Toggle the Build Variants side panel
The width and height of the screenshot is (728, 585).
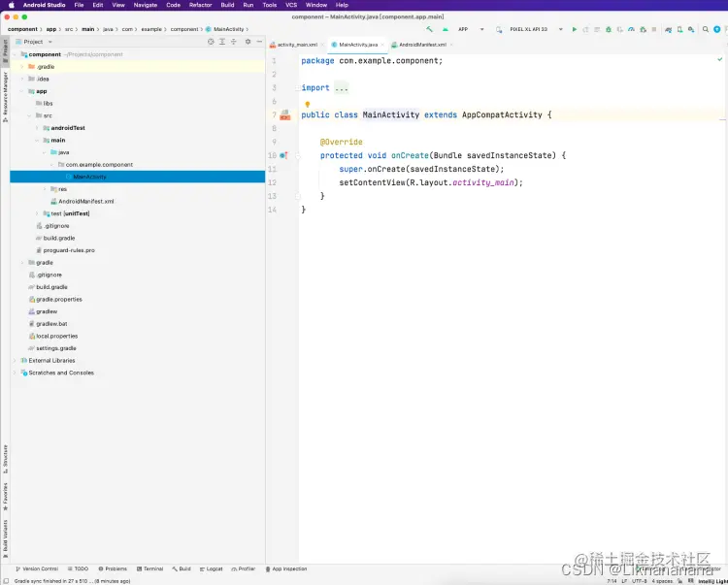[x=5, y=538]
